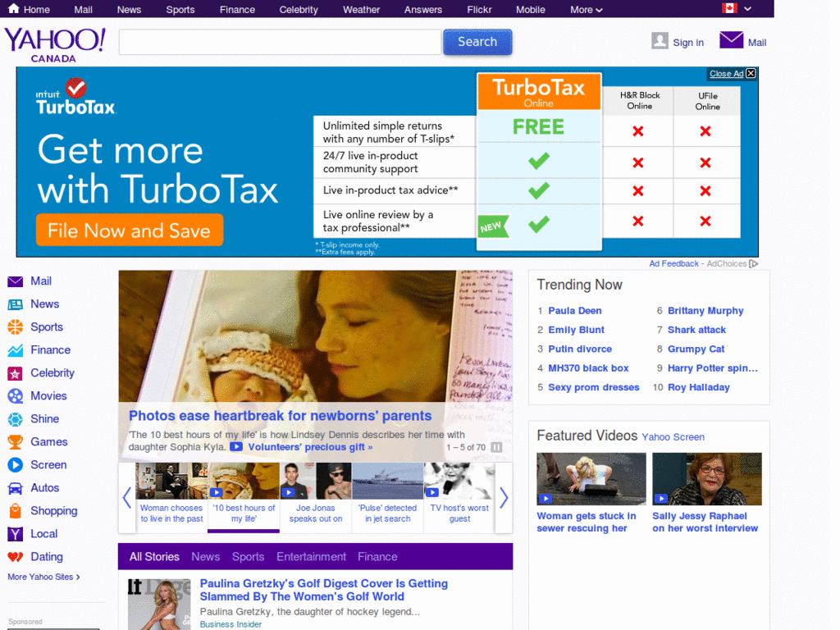Open Weather in the top navigation bar
840x630 pixels.
361,10
